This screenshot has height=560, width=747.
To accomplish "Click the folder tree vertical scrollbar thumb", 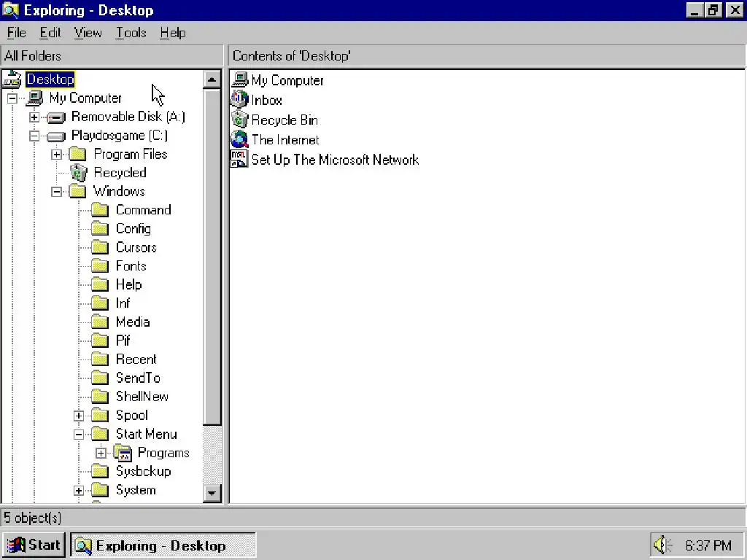I will [x=212, y=256].
